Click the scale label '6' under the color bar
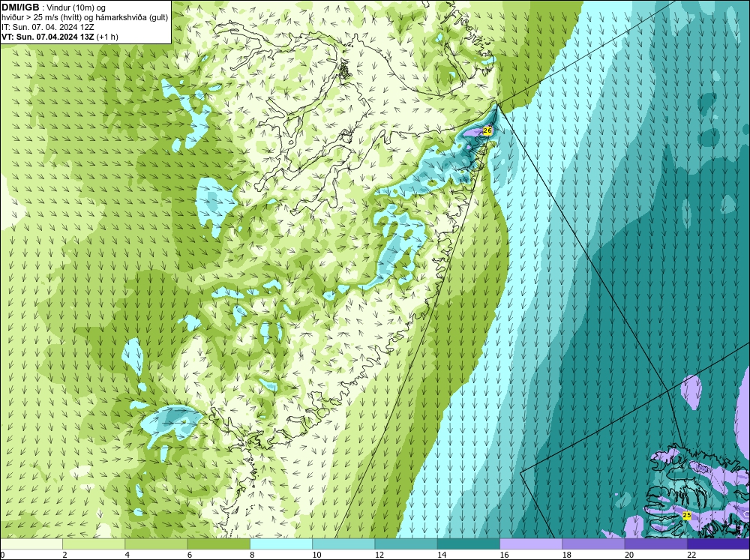 (190, 555)
